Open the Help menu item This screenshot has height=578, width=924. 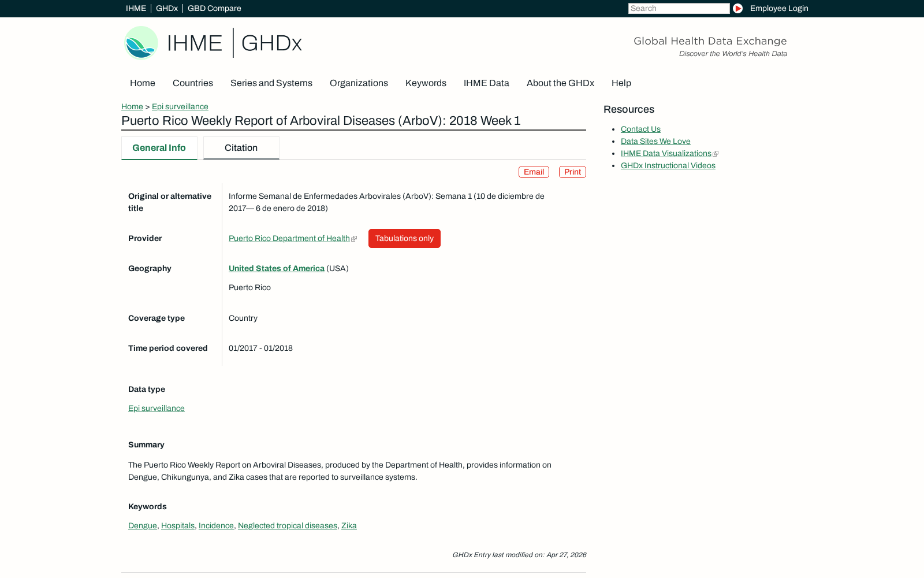(x=621, y=83)
